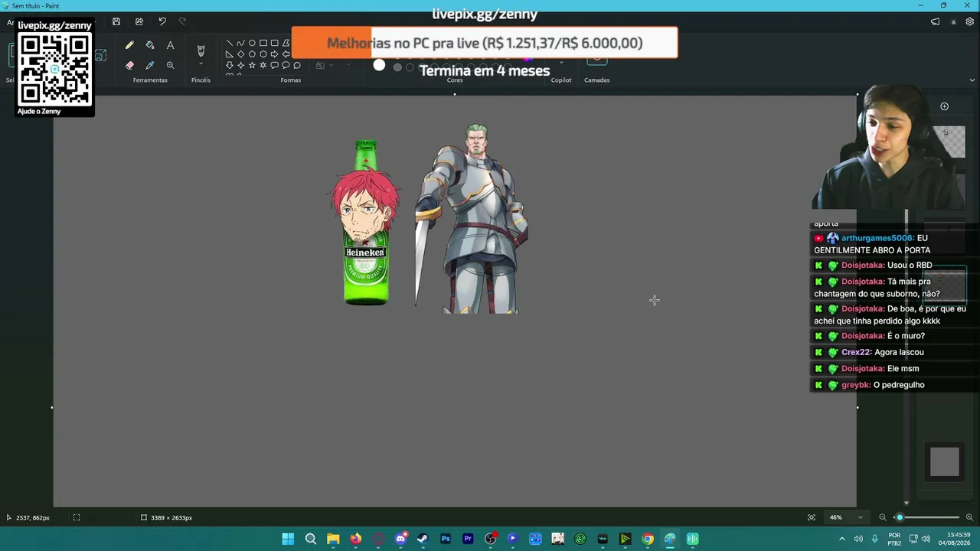Screen dimensions: 980x551
Task: Undo the last action
Action: pyautogui.click(x=162, y=21)
